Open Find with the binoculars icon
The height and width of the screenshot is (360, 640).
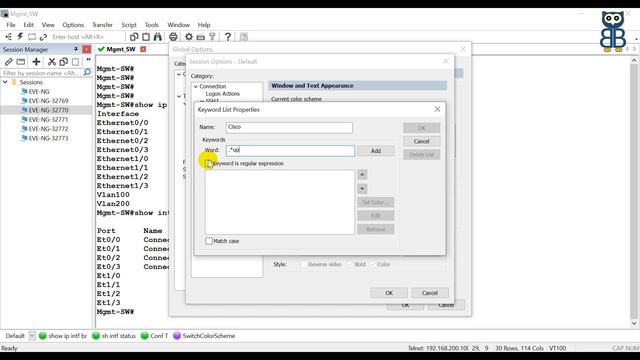pyautogui.click(x=158, y=37)
